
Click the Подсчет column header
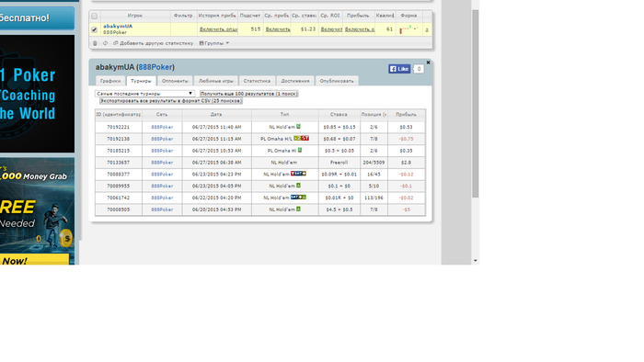point(250,16)
